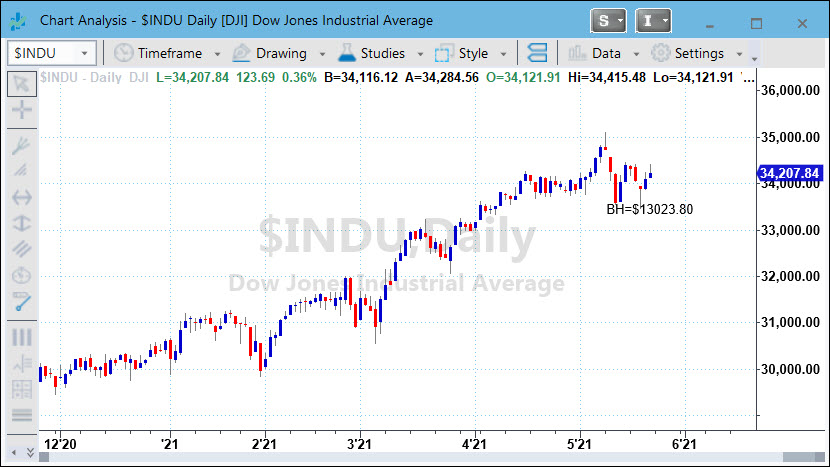Click the Data bar-chart icon
The width and height of the screenshot is (830, 467).
[577, 53]
